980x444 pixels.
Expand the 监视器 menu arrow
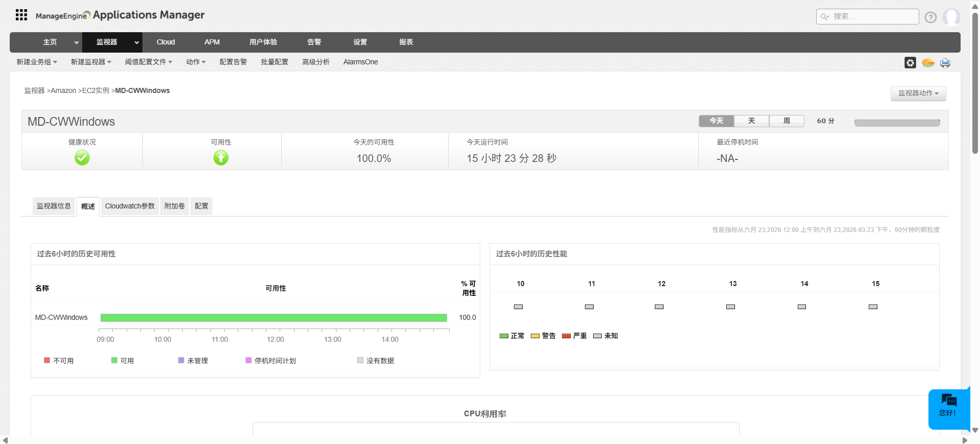pyautogui.click(x=137, y=42)
